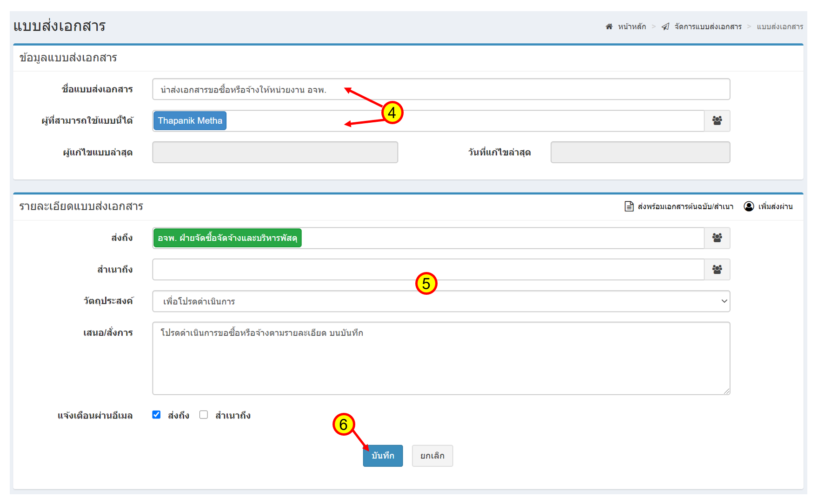The image size is (818, 504).
Task: Click the group icon beside ส่งถึง field
Action: click(x=717, y=238)
